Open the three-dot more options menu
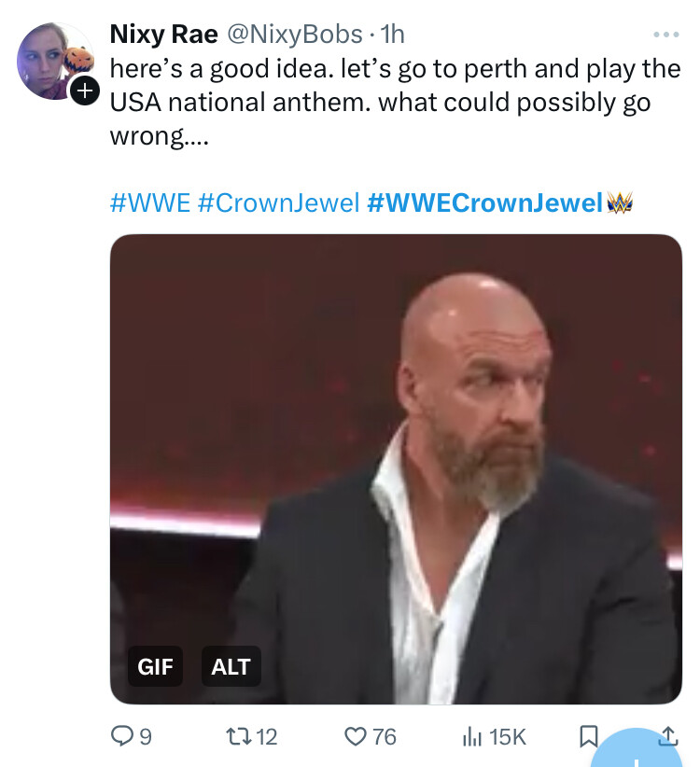Screen dimensions: 700x767 (x=665, y=35)
